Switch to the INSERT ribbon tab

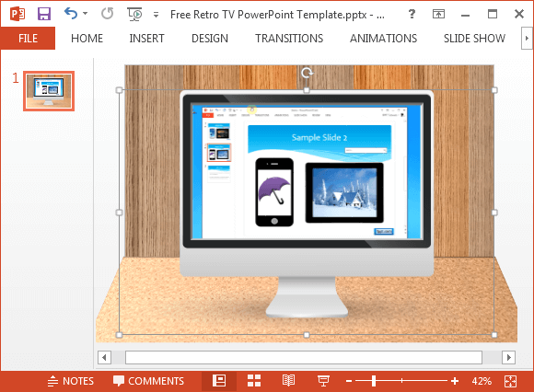[x=146, y=38]
